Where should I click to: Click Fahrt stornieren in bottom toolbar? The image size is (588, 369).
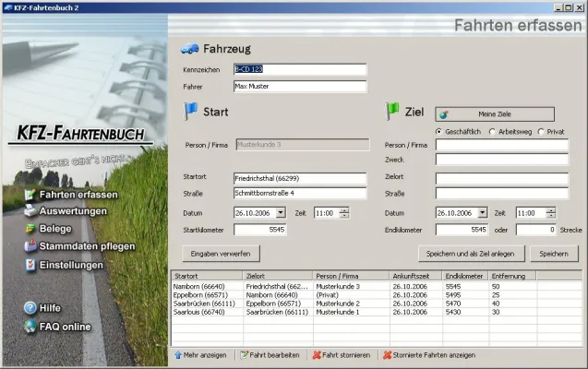(x=342, y=355)
